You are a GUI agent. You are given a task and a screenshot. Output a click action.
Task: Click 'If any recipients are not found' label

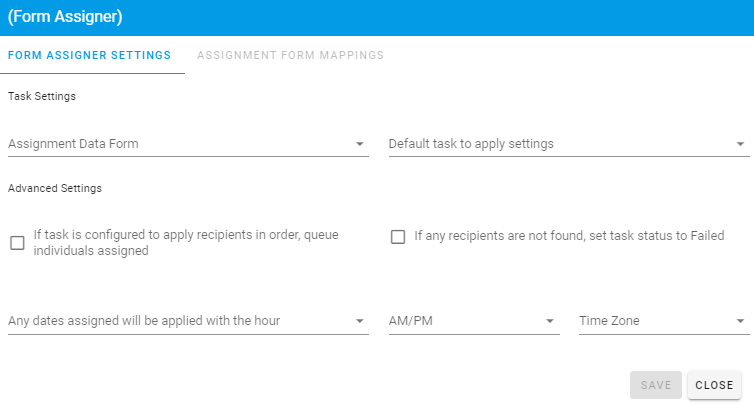[x=568, y=236]
